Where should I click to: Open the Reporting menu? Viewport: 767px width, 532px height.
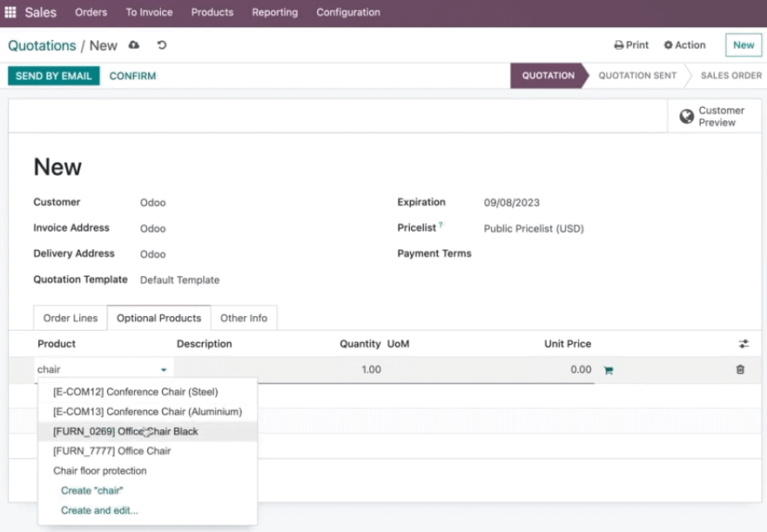point(275,12)
